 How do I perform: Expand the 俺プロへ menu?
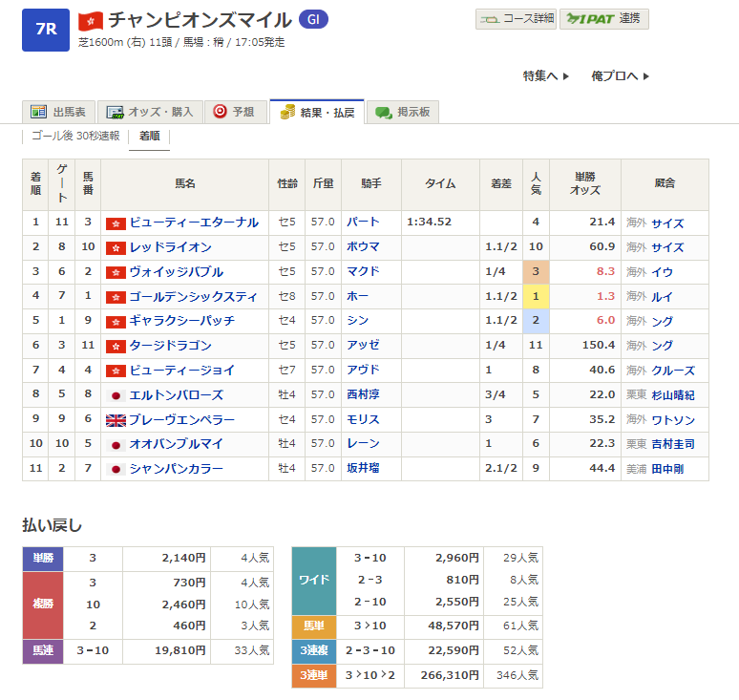(620, 76)
